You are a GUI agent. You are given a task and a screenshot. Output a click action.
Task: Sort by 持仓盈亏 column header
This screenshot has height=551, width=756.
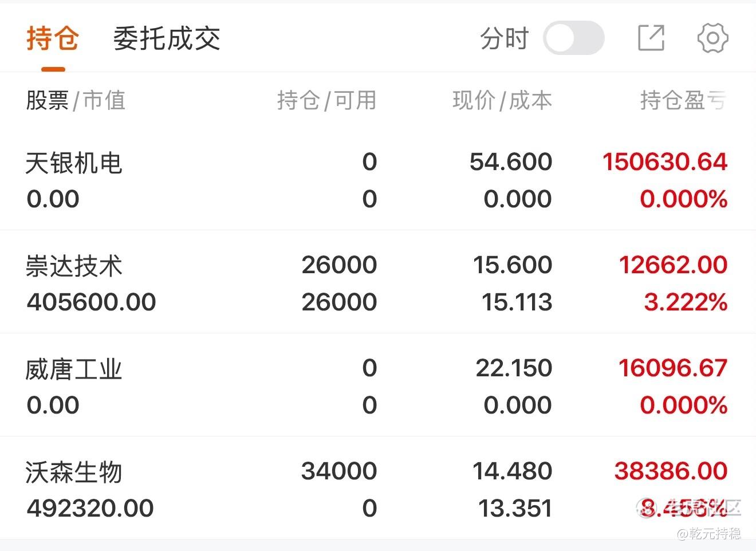[684, 100]
